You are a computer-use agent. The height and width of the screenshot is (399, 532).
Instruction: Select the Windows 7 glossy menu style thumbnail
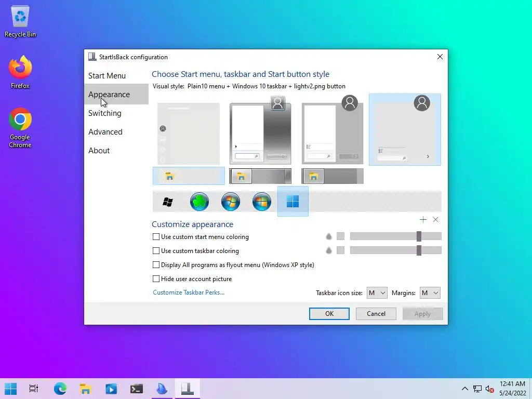[x=260, y=130]
